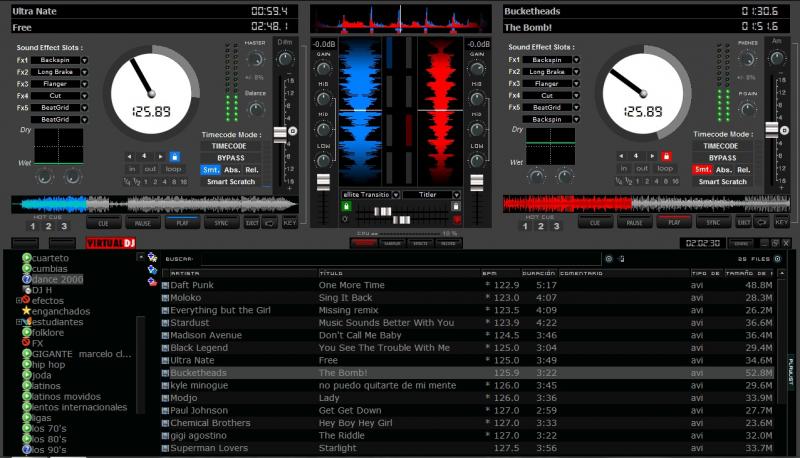Screen dimensions: 800x458
Task: Click the red record dot by crossfader
Action: pyautogui.click(x=457, y=219)
